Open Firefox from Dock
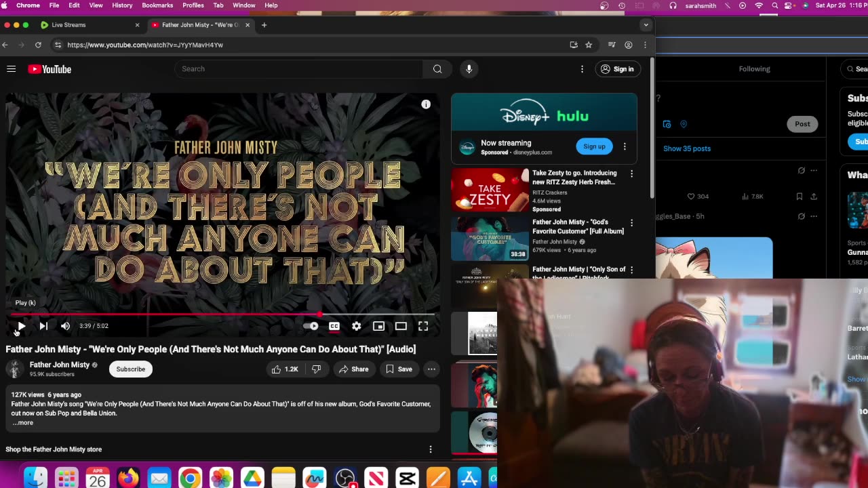The height and width of the screenshot is (488, 868). (x=128, y=478)
